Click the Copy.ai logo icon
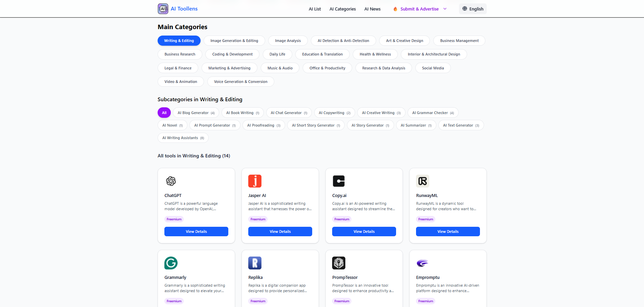Image resolution: width=644 pixels, height=307 pixels. [339, 181]
